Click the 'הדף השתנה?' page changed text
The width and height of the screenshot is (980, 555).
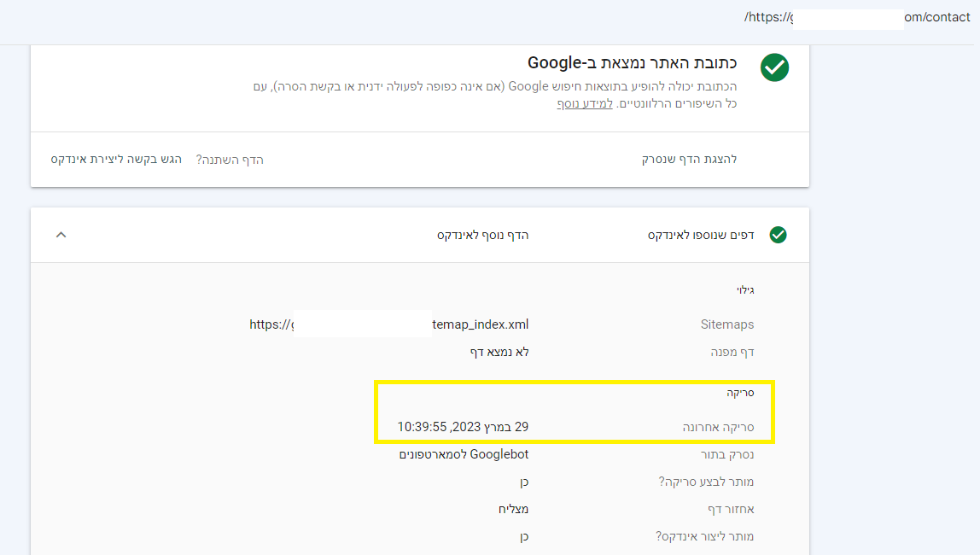[x=230, y=160]
